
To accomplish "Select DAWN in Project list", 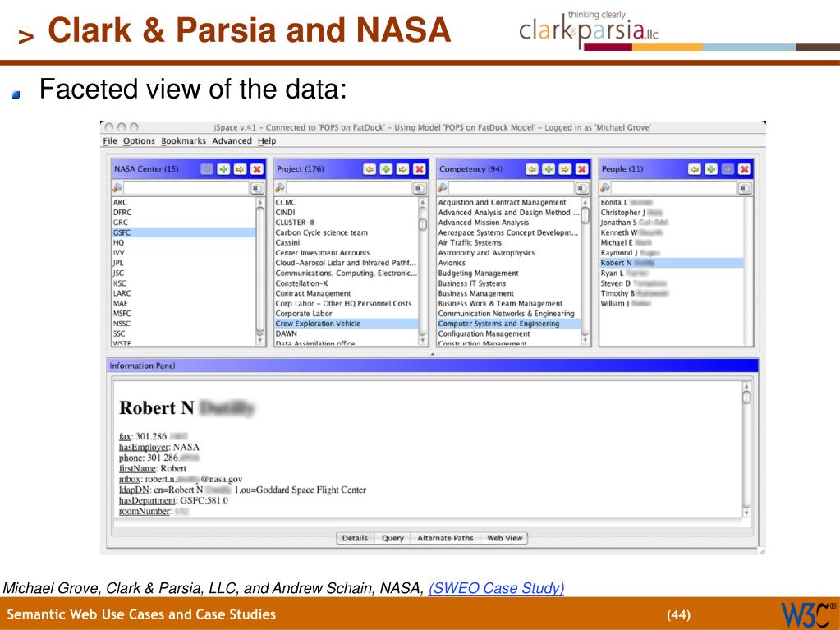I will coord(346,333).
